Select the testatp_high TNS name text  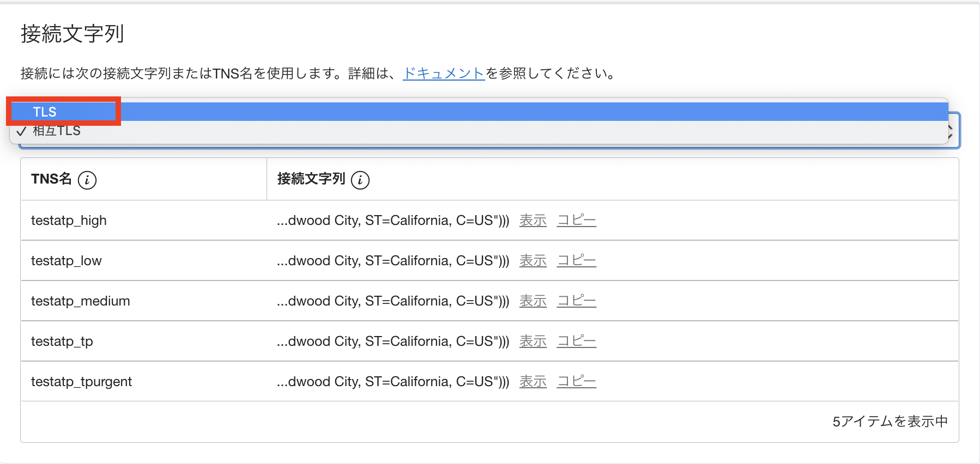(x=69, y=221)
